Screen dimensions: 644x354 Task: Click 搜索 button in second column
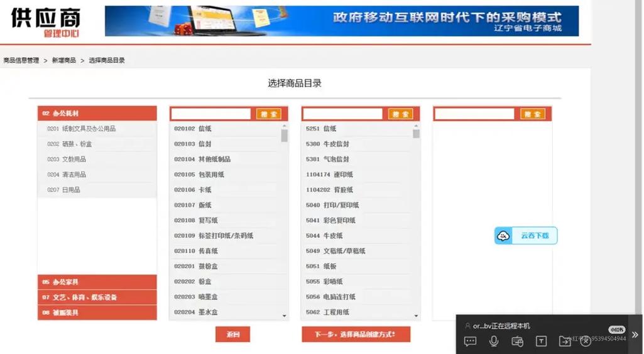[269, 114]
